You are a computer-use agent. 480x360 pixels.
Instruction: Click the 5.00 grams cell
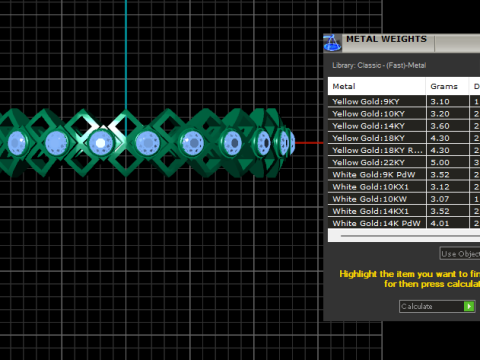[x=447, y=162]
